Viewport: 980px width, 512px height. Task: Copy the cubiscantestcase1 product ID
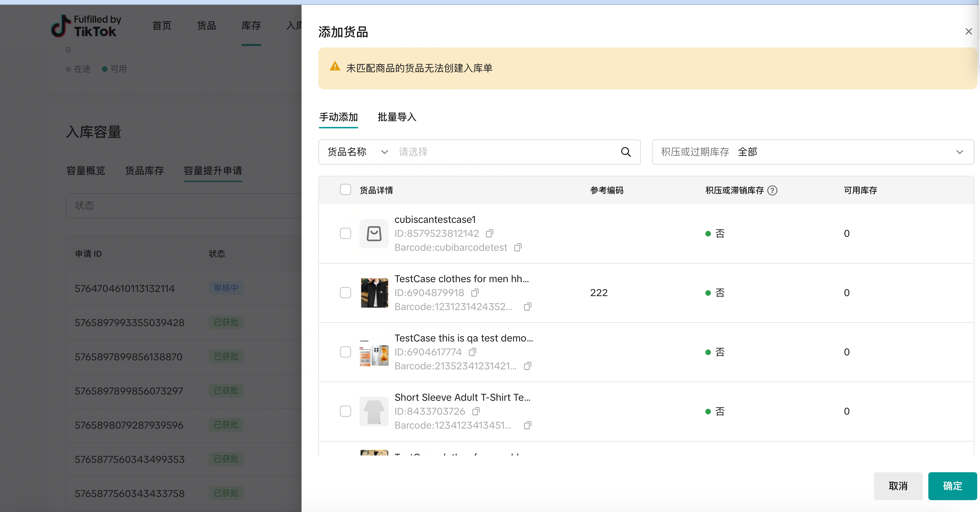tap(490, 233)
